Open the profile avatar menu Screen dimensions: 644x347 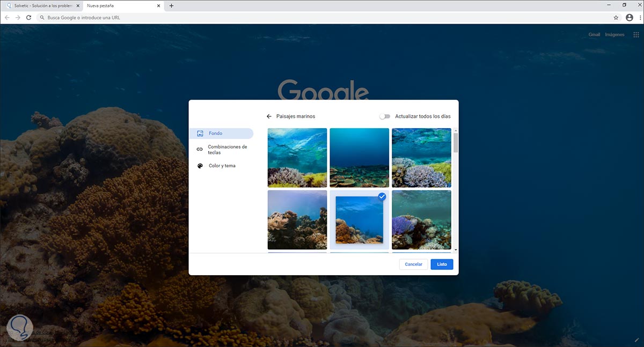click(630, 17)
